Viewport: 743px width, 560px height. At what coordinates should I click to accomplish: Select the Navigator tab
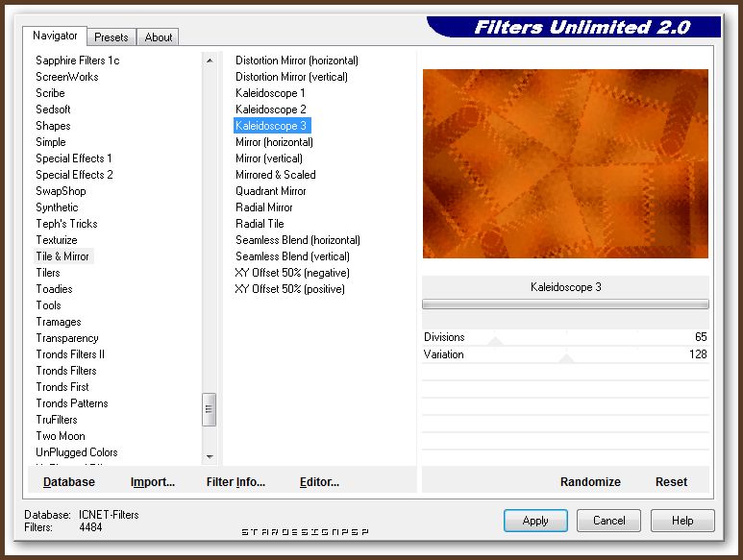pos(55,36)
